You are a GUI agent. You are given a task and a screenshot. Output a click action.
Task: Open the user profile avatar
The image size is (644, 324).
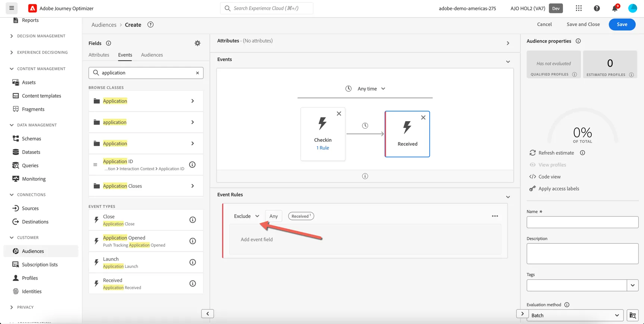tap(632, 8)
